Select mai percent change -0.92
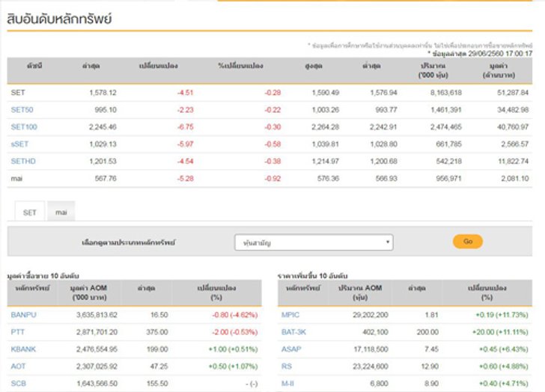 click(272, 179)
